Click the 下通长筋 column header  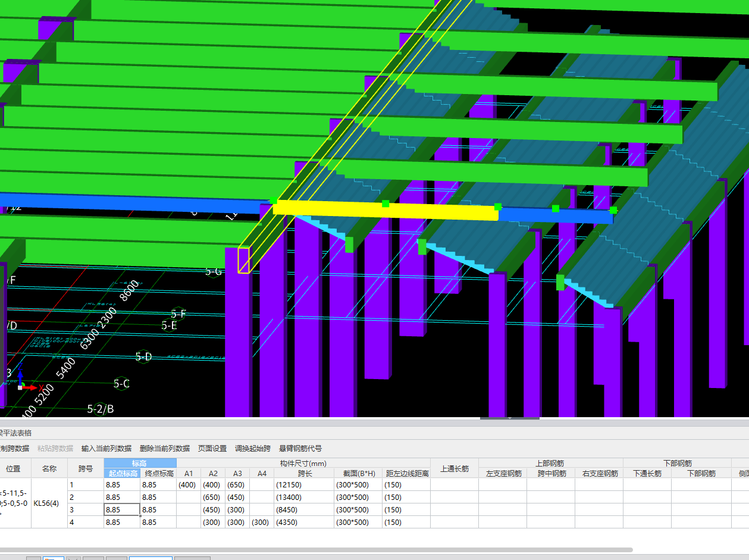(647, 473)
